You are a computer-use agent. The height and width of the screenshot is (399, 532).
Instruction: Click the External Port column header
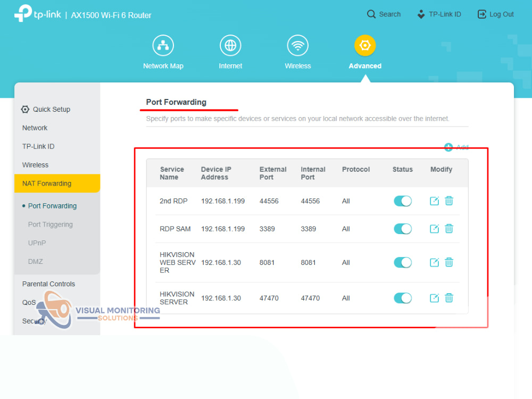[273, 173]
